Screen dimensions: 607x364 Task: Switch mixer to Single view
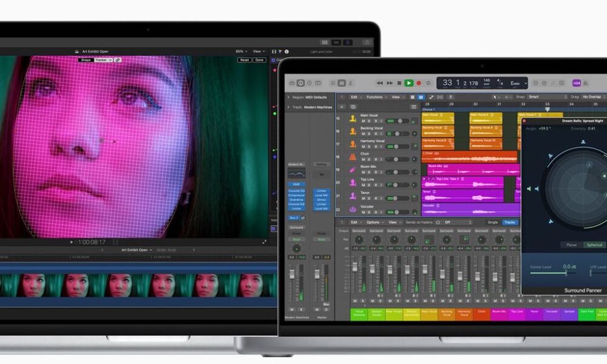point(493,223)
